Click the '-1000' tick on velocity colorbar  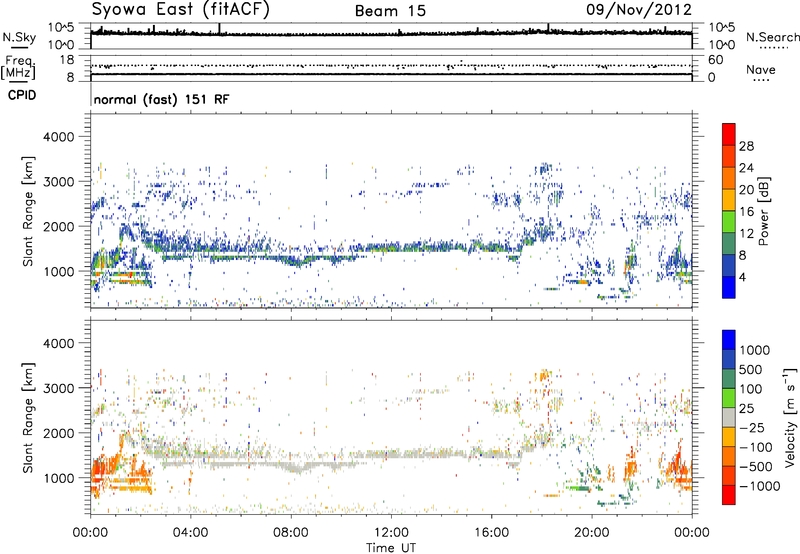tap(759, 486)
